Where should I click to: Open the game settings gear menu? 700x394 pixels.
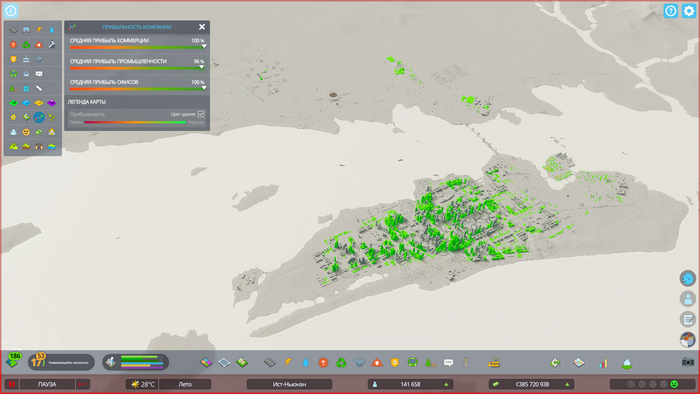click(688, 11)
